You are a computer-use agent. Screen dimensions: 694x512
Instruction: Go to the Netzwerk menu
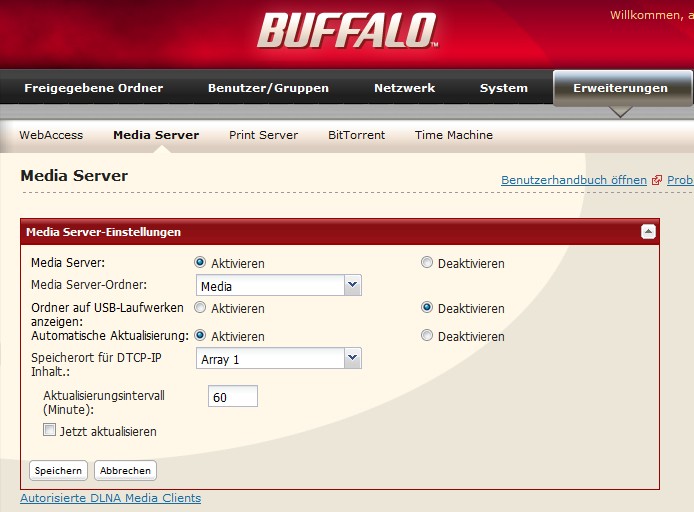[x=405, y=88]
